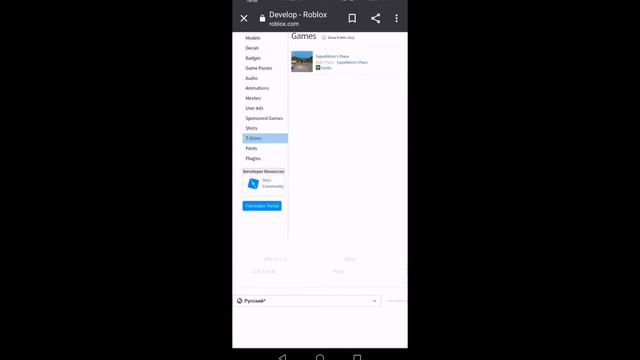Tap the Android home navigation button
Screen dimensions: 640x360
coord(320,357)
